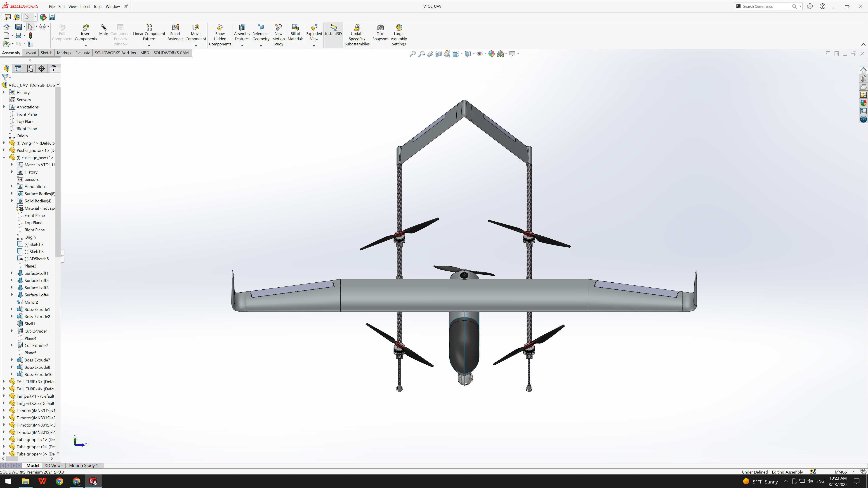The image size is (868, 488).
Task: Open Large Assembly Settings
Action: [x=399, y=35]
